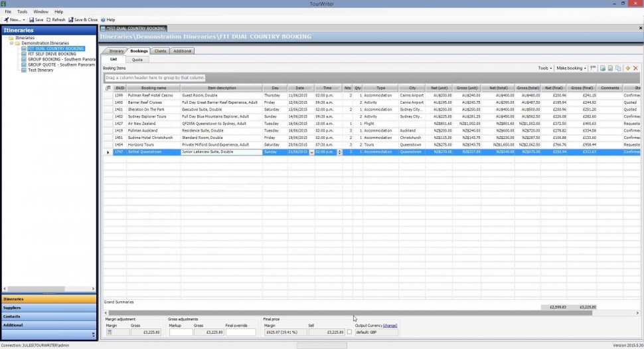Click the booking grid horizontal scrollbar
The image size is (644, 349).
click(351, 313)
